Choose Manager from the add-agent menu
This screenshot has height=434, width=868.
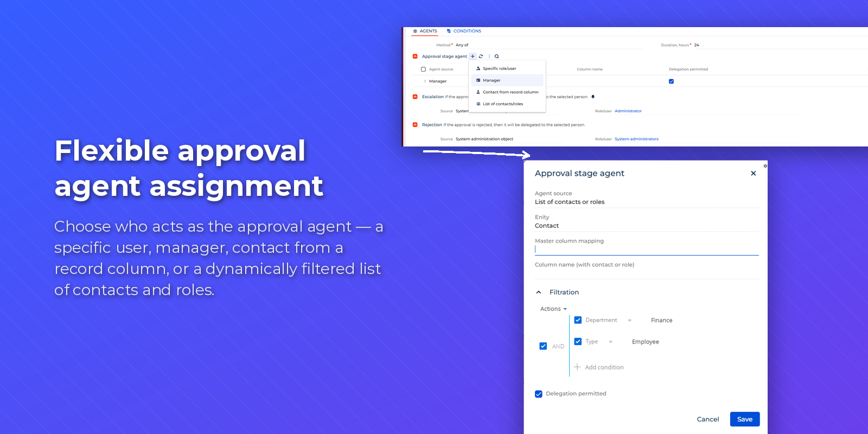click(507, 80)
